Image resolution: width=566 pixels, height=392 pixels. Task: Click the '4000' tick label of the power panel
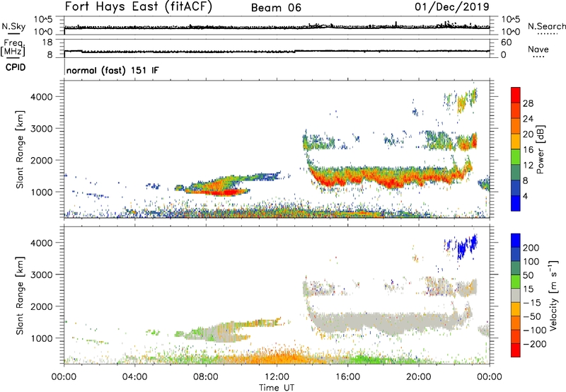pos(42,97)
